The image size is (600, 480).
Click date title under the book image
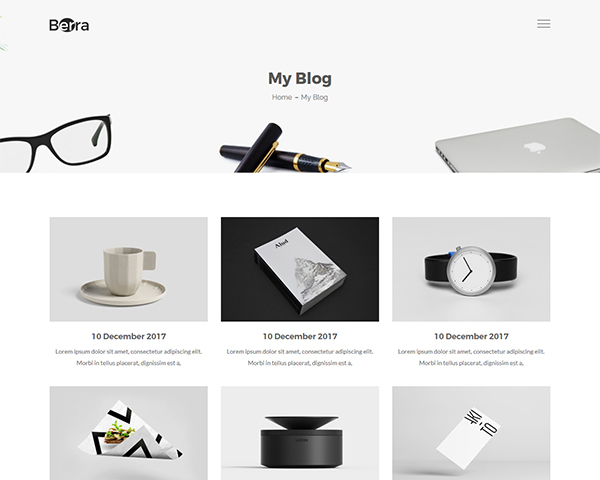tap(300, 336)
